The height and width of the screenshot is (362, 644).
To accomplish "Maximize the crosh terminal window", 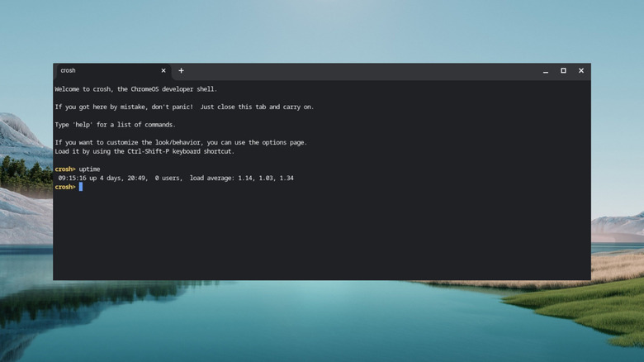I will click(x=563, y=71).
